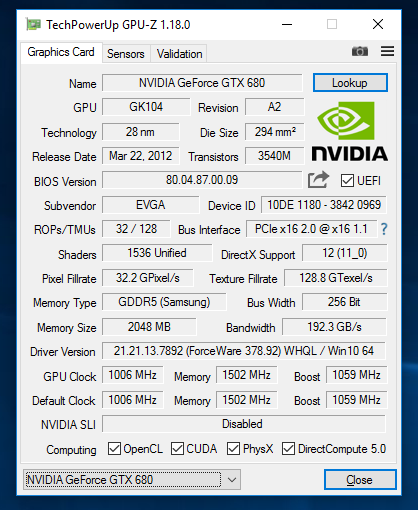This screenshot has width=418, height=510.
Task: Click the DirectX Support value 12 (11_0)
Action: click(x=345, y=253)
